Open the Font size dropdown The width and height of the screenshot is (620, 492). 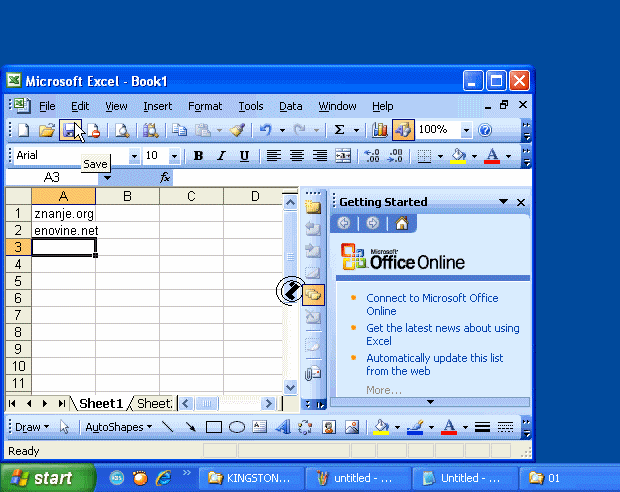174,156
